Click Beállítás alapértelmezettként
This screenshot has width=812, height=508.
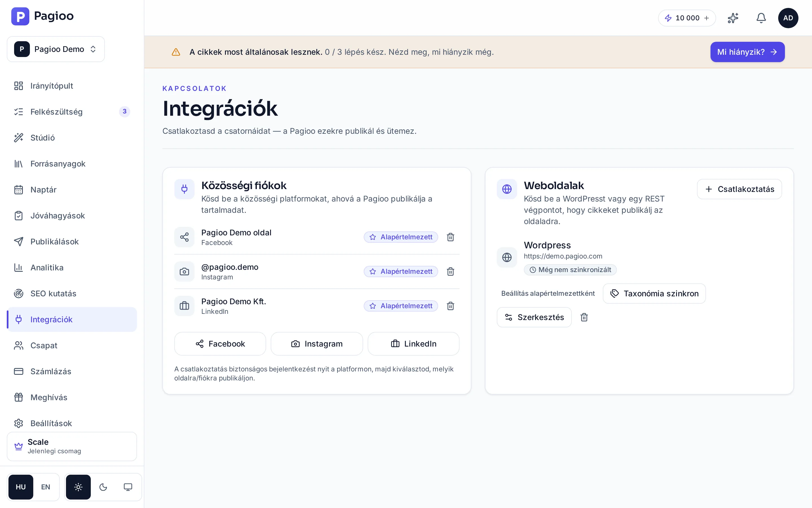(x=548, y=294)
